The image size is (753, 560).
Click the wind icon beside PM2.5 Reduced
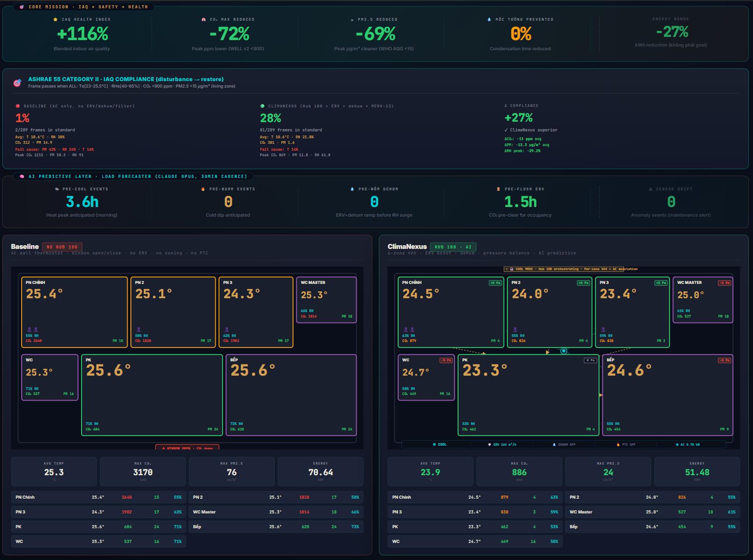[353, 19]
